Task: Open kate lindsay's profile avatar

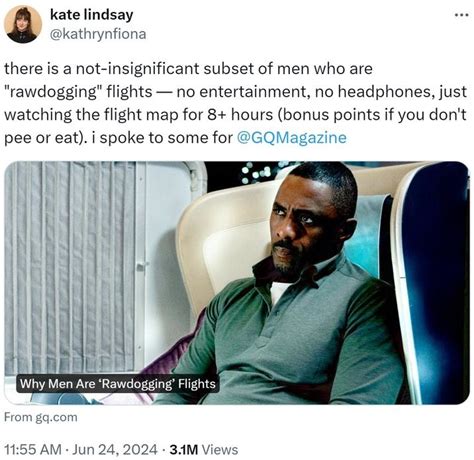Action: pyautogui.click(x=23, y=24)
